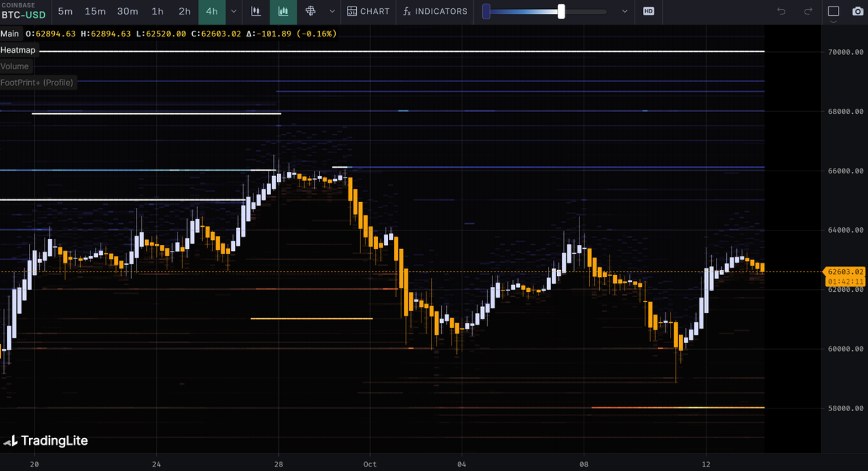The width and height of the screenshot is (868, 471).
Task: Click the Oct date on time axis
Action: 370,464
